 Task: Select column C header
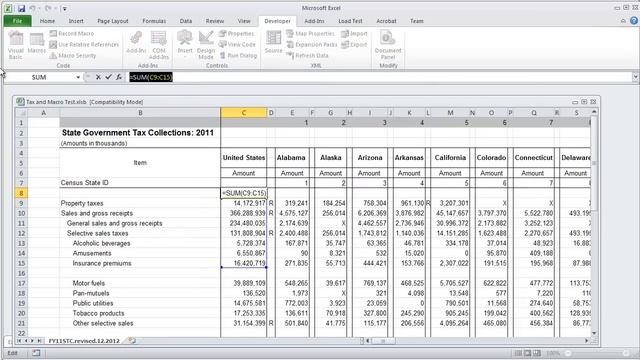244,113
